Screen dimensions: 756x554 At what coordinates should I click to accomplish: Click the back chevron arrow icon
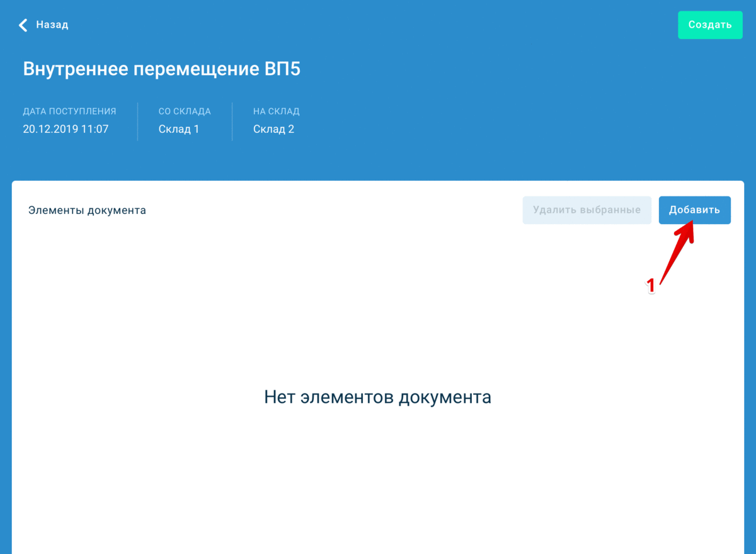[x=23, y=25]
